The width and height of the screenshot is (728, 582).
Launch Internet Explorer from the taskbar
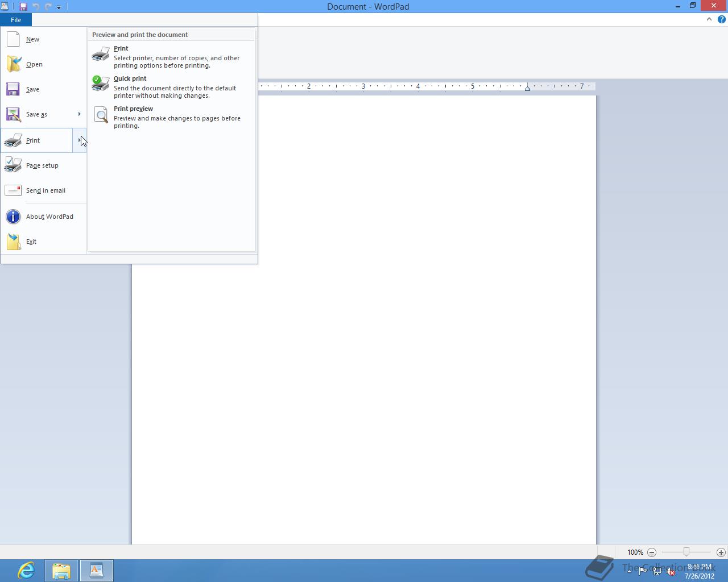click(x=26, y=570)
